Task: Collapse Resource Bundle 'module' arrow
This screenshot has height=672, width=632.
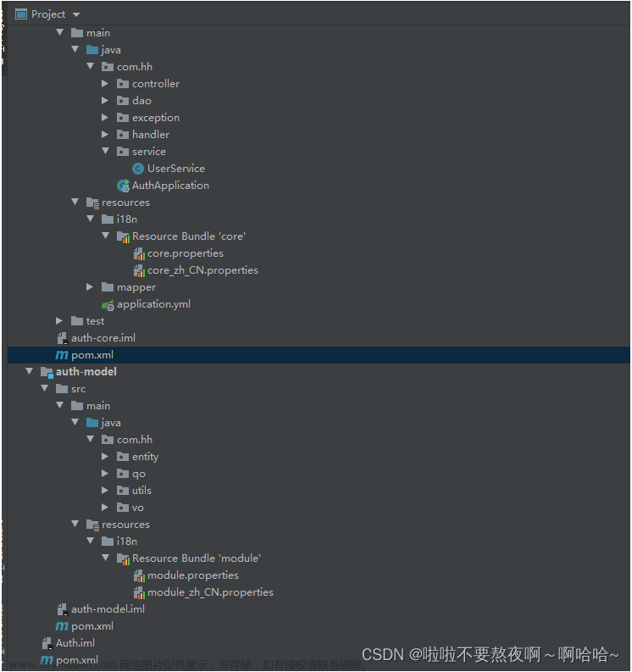Action: pos(105,558)
